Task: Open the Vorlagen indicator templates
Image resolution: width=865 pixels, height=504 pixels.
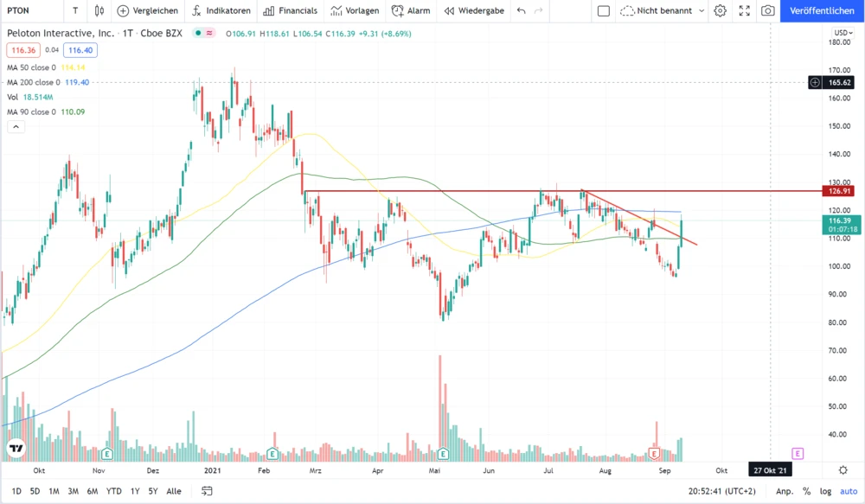Action: pyautogui.click(x=355, y=10)
